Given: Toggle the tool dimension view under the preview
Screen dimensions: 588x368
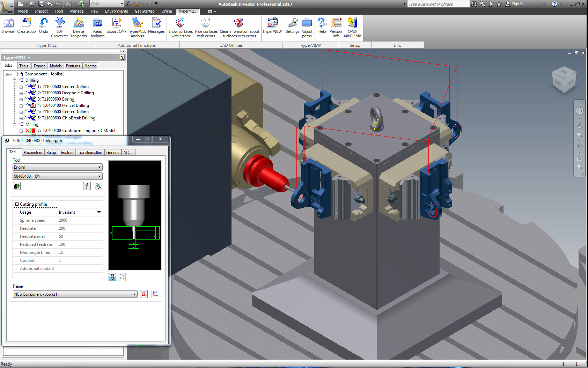Looking at the screenshot, I should pyautogui.click(x=122, y=277).
